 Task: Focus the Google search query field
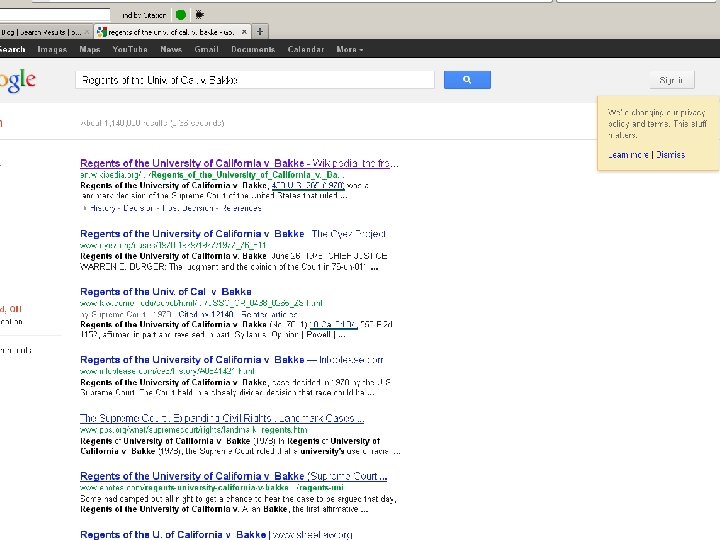click(255, 80)
